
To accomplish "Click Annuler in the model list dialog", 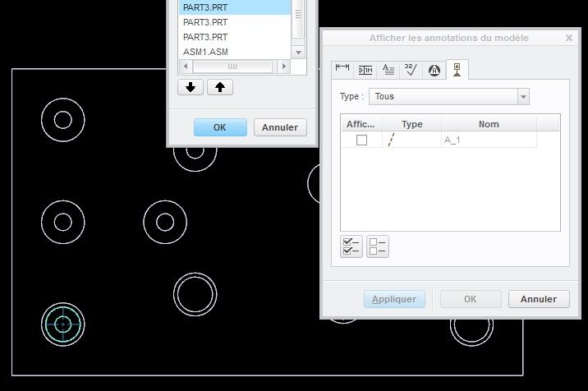I will pyautogui.click(x=280, y=127).
